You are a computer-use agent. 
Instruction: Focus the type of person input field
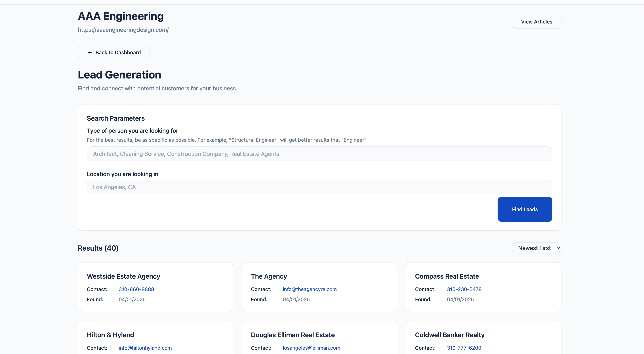319,154
